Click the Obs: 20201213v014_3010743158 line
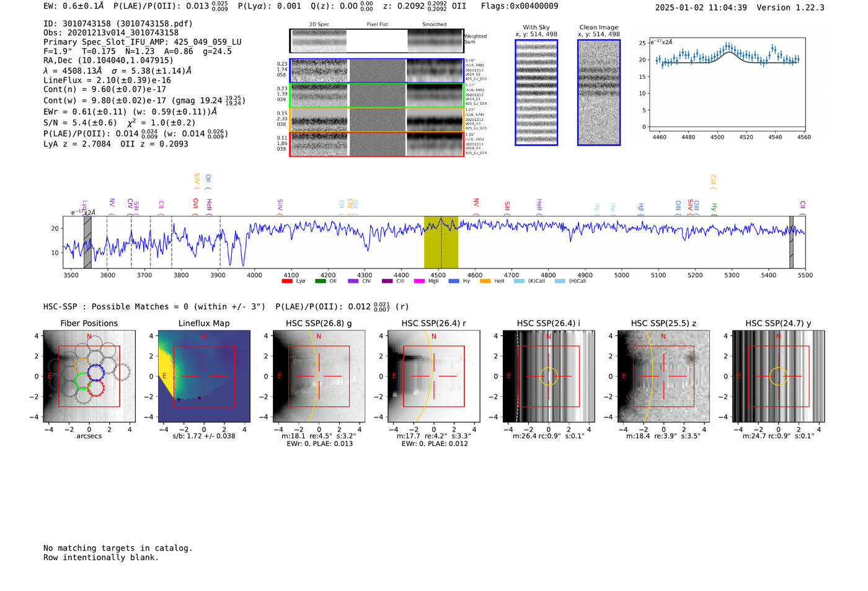Screen dimensions: 868x591 pyautogui.click(x=111, y=33)
